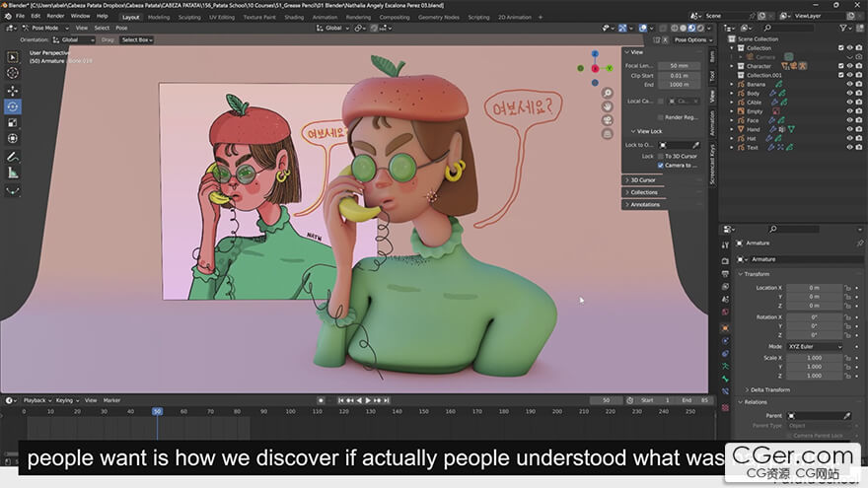Hide the Hat object in viewport
The image size is (868, 488).
pyautogui.click(x=849, y=138)
